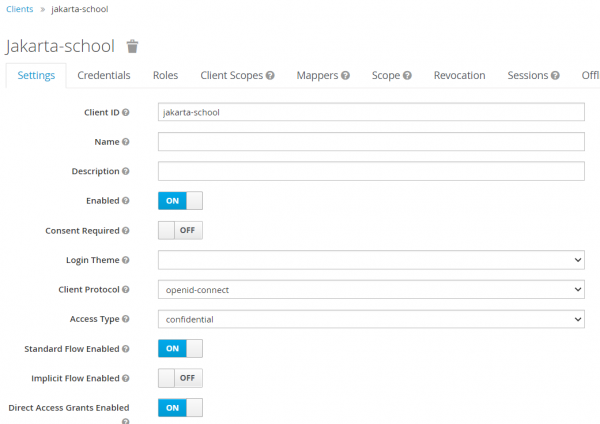The image size is (600, 424).
Task: Enable the Implicit Flow switch
Action: coord(180,379)
